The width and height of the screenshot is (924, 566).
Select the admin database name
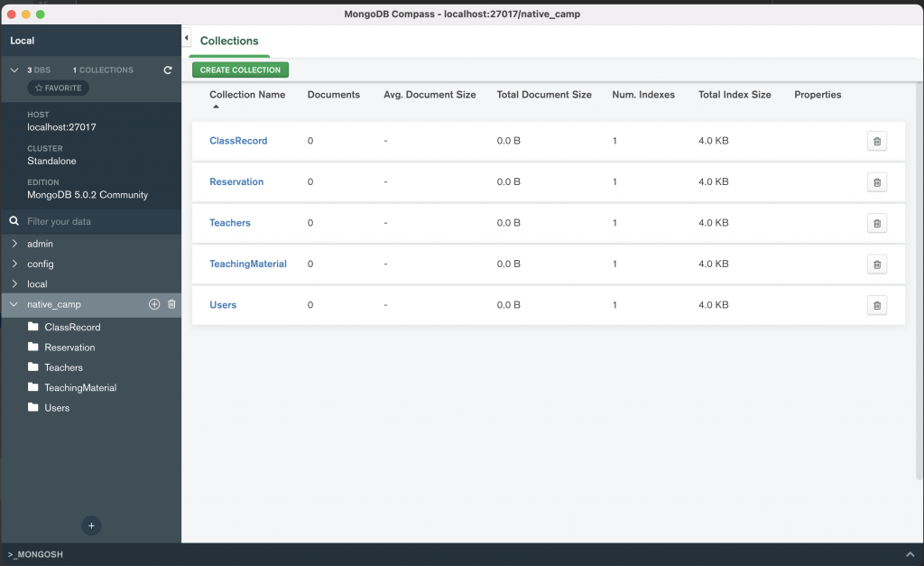tap(40, 244)
